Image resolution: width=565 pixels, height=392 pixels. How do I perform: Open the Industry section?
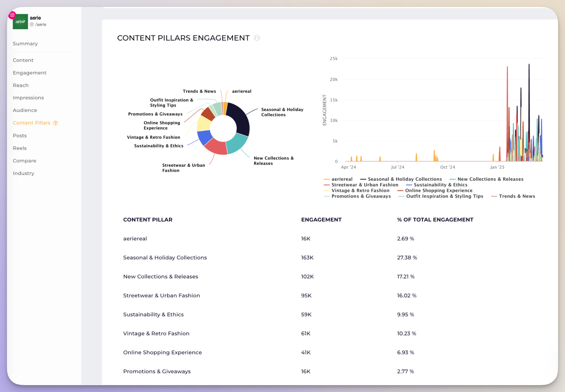pos(23,173)
